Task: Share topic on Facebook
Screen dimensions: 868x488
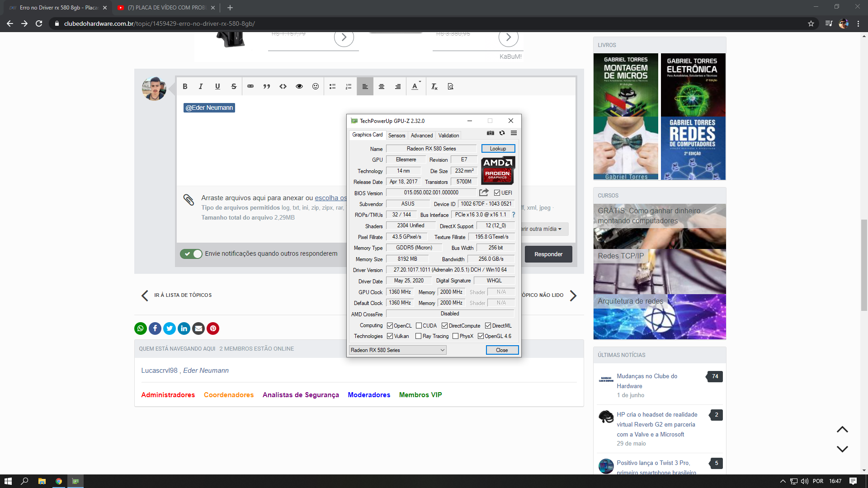Action: click(155, 328)
